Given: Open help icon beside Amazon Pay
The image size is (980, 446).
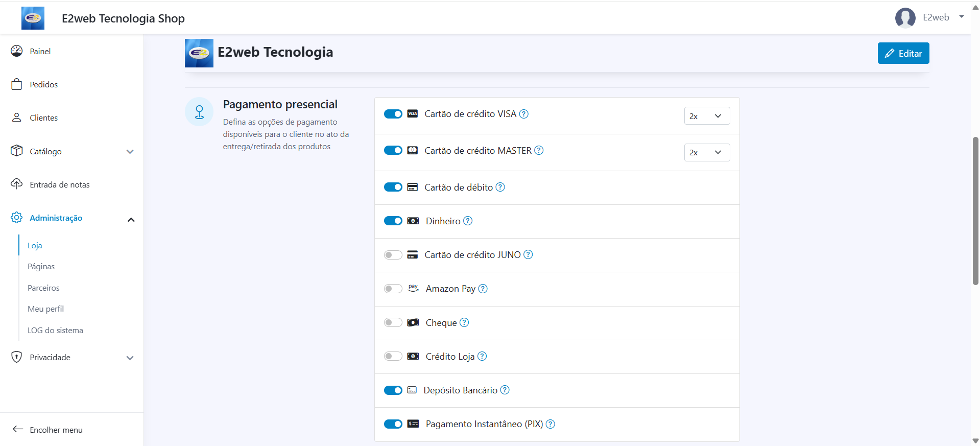Looking at the screenshot, I should click(483, 289).
